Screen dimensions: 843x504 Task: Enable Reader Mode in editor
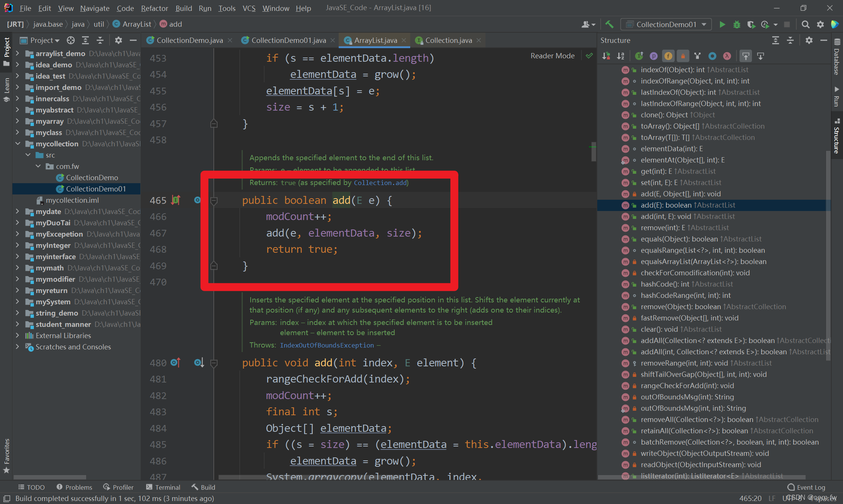[552, 56]
